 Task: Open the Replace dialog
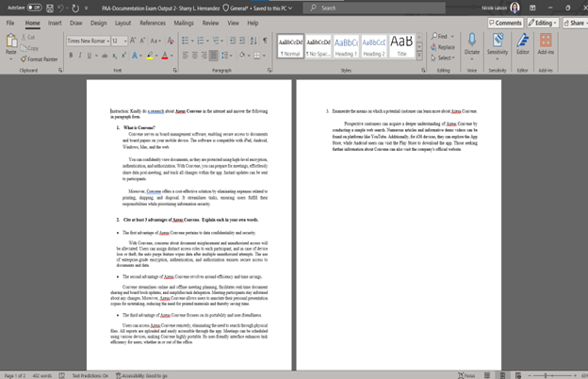(443, 47)
